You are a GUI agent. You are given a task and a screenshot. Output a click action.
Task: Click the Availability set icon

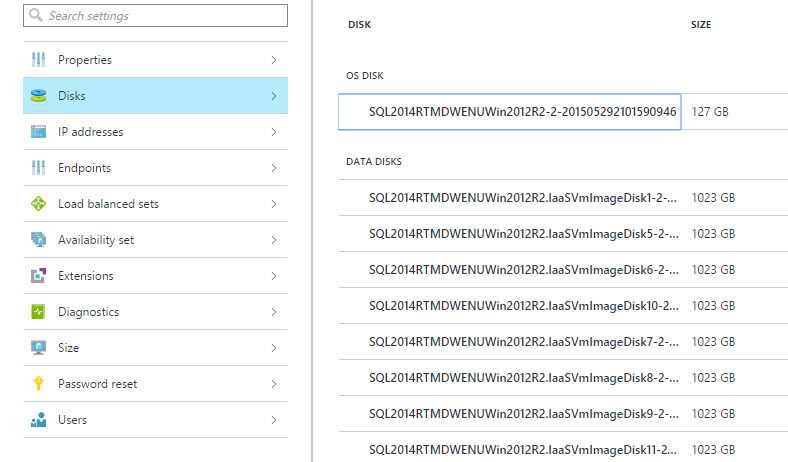tap(39, 240)
